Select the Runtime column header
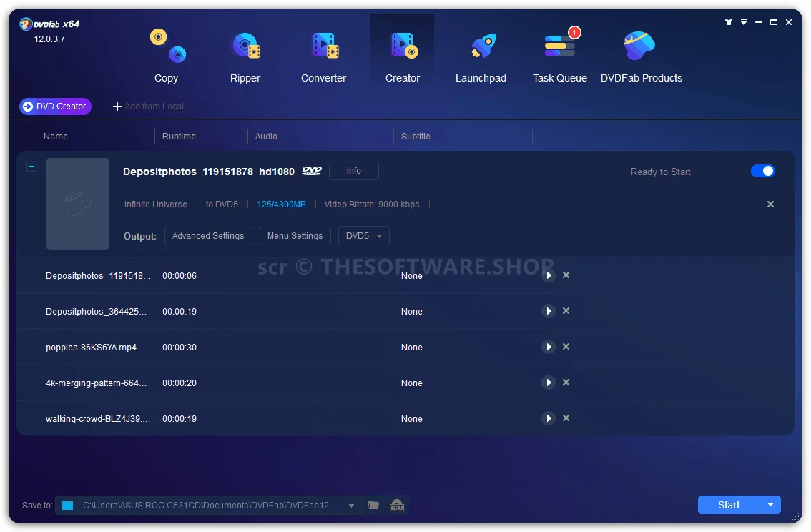This screenshot has width=811, height=532. pyautogui.click(x=179, y=137)
